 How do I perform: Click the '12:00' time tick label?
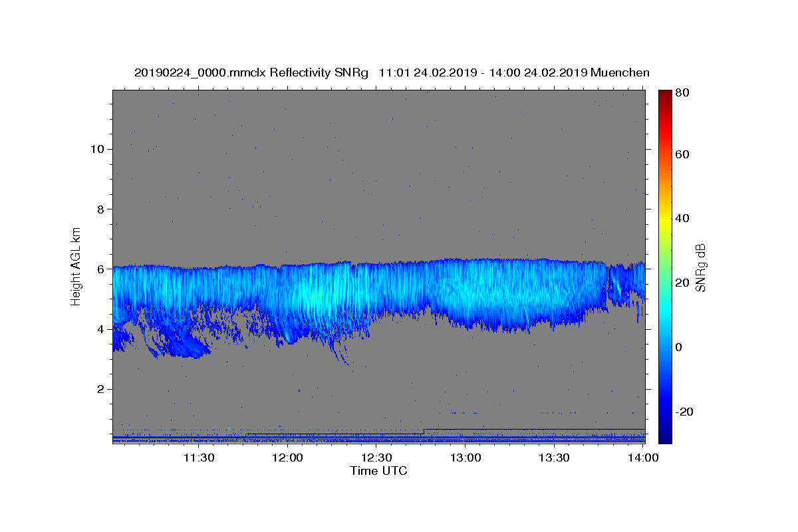pos(287,458)
